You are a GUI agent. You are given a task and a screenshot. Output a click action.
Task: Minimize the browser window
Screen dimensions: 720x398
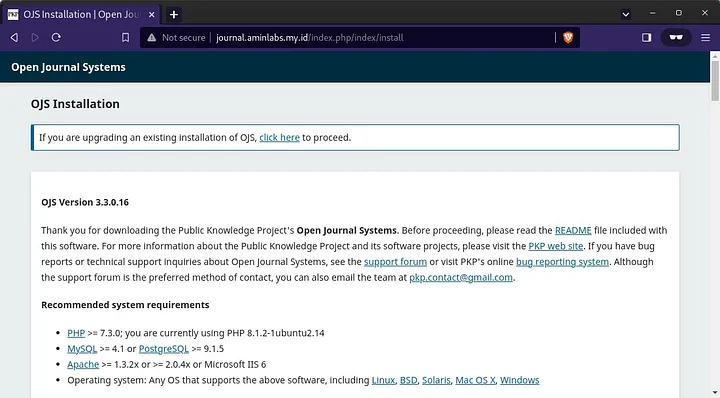pos(652,13)
